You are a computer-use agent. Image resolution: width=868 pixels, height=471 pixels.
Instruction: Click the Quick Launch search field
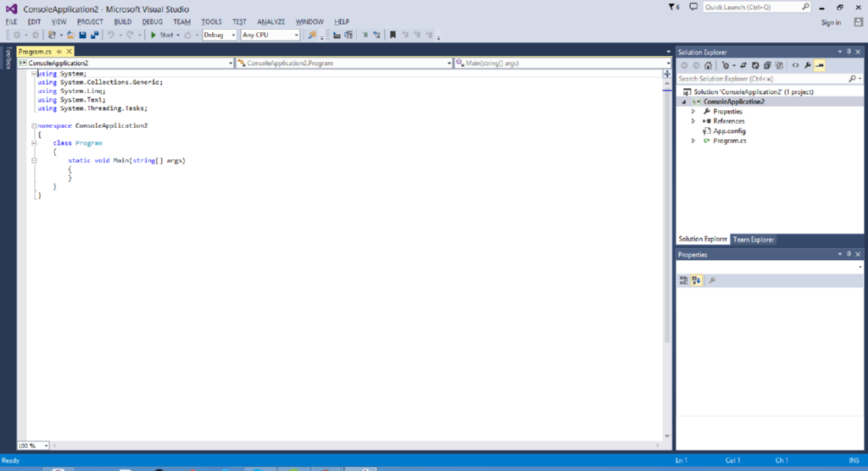(x=757, y=7)
